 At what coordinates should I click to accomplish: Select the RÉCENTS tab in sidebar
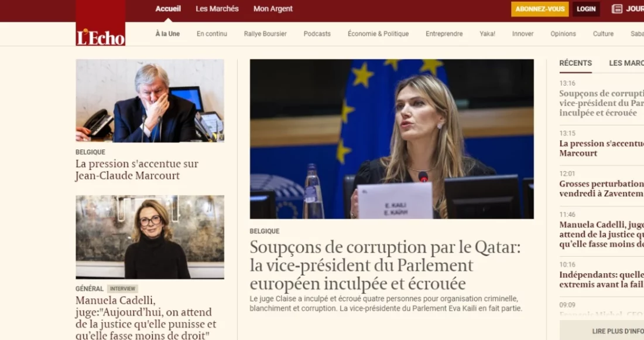tap(576, 63)
